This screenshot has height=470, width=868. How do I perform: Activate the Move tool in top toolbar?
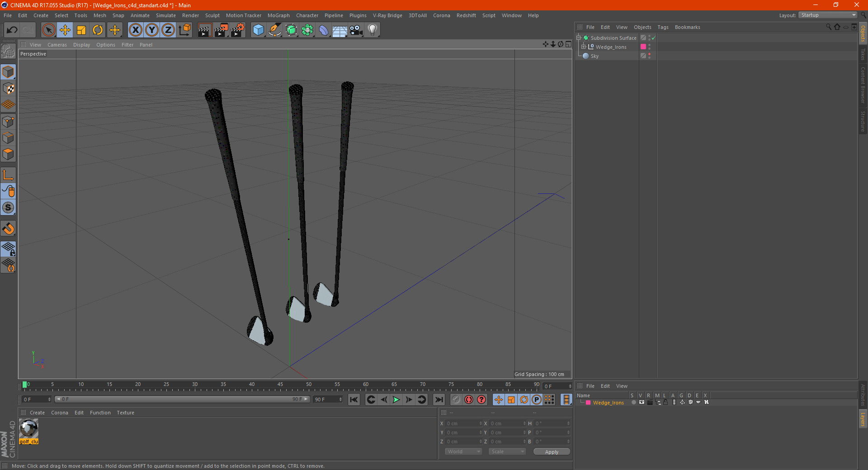coord(65,30)
